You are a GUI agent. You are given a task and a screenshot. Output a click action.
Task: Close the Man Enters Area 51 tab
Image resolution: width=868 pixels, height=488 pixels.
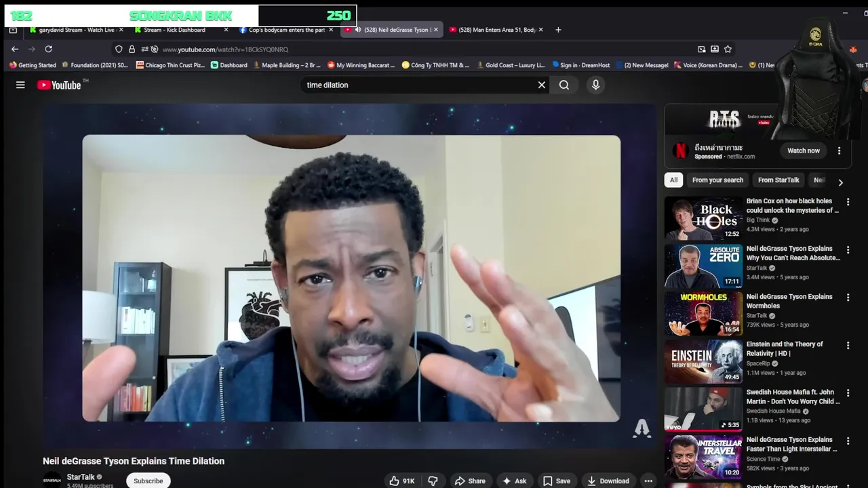click(x=540, y=30)
